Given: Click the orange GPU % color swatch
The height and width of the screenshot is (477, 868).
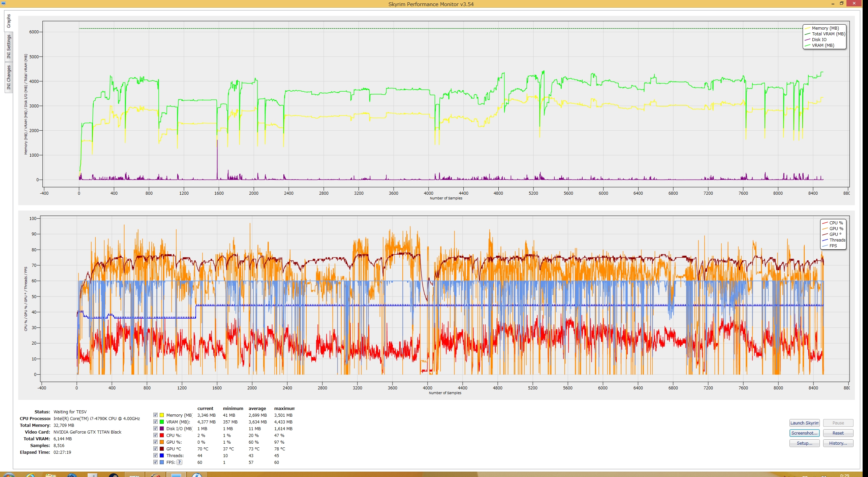Looking at the screenshot, I should [162, 442].
